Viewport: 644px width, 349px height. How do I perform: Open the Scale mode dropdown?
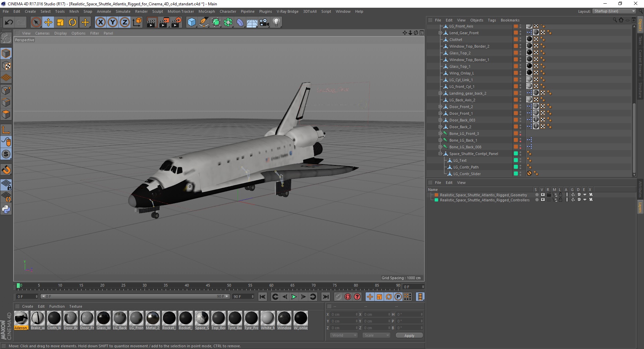376,335
